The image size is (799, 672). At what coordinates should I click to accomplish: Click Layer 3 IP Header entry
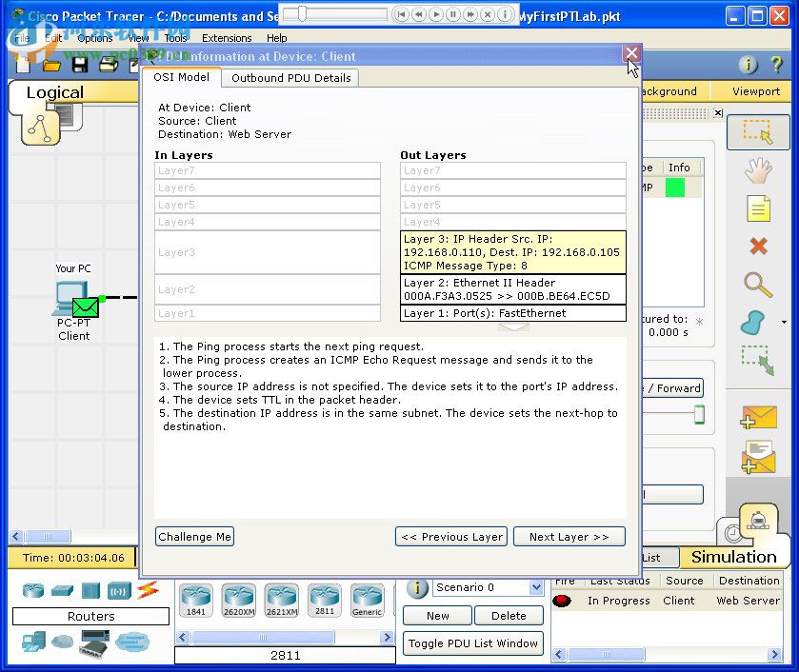[512, 251]
